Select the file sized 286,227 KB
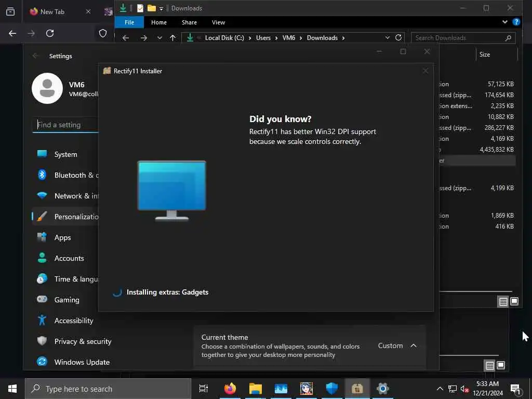Screen dimensions: 532x399 pos(499,128)
